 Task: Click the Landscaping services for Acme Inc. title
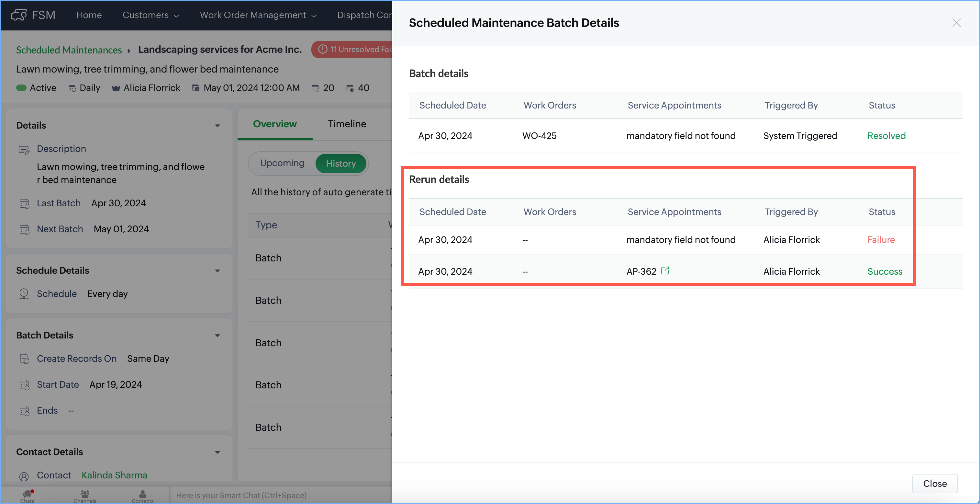tap(220, 50)
